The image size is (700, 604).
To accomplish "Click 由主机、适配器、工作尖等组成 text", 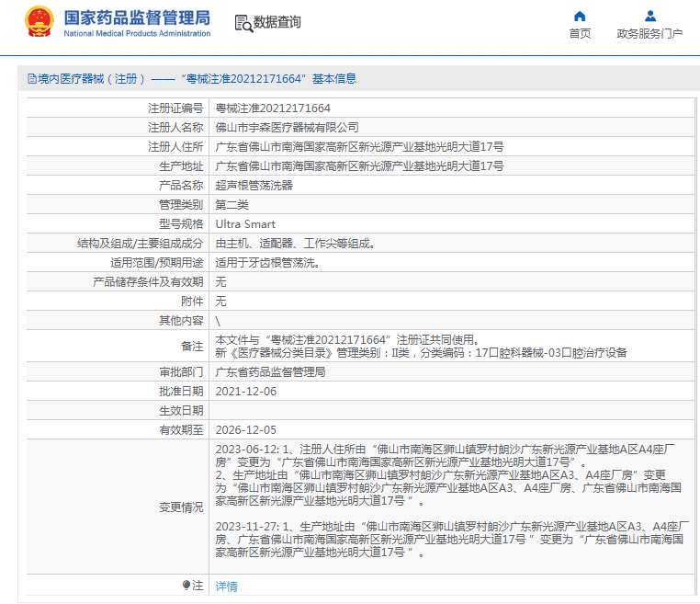I will click(x=295, y=243).
